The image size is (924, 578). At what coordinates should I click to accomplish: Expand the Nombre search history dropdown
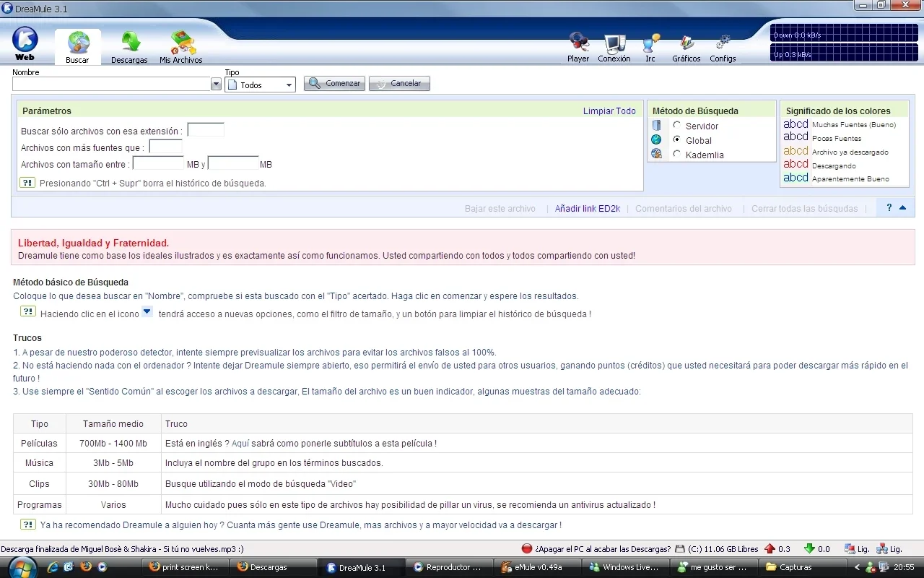click(x=216, y=85)
